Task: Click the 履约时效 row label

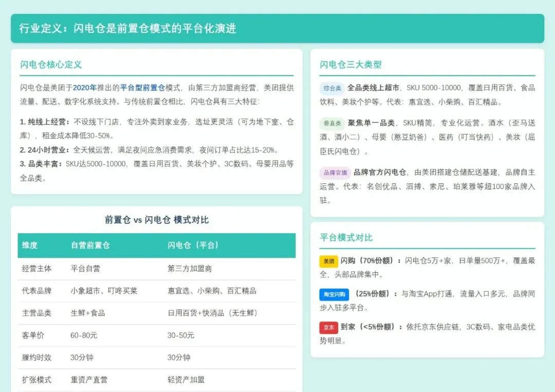Action: [x=37, y=358]
